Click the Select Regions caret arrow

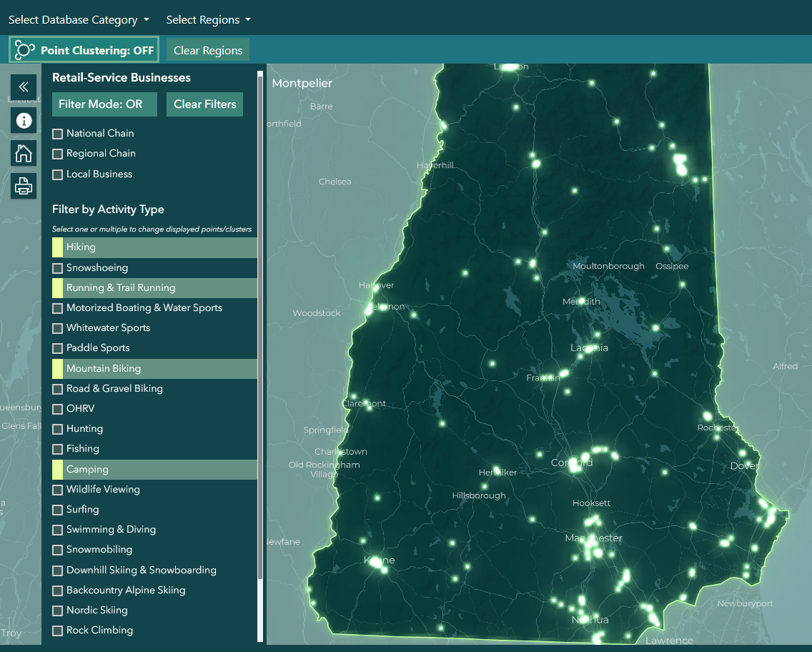pos(248,20)
